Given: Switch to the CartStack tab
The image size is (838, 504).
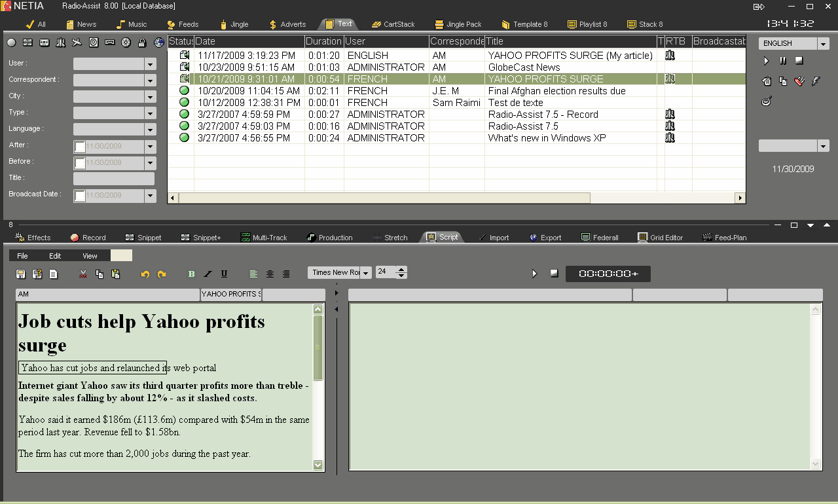Looking at the screenshot, I should [393, 24].
